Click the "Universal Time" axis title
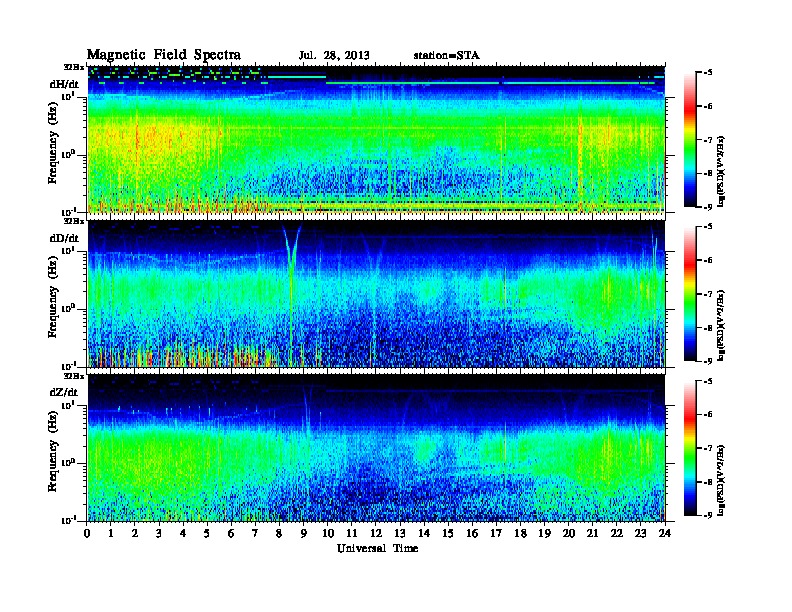 click(x=378, y=548)
